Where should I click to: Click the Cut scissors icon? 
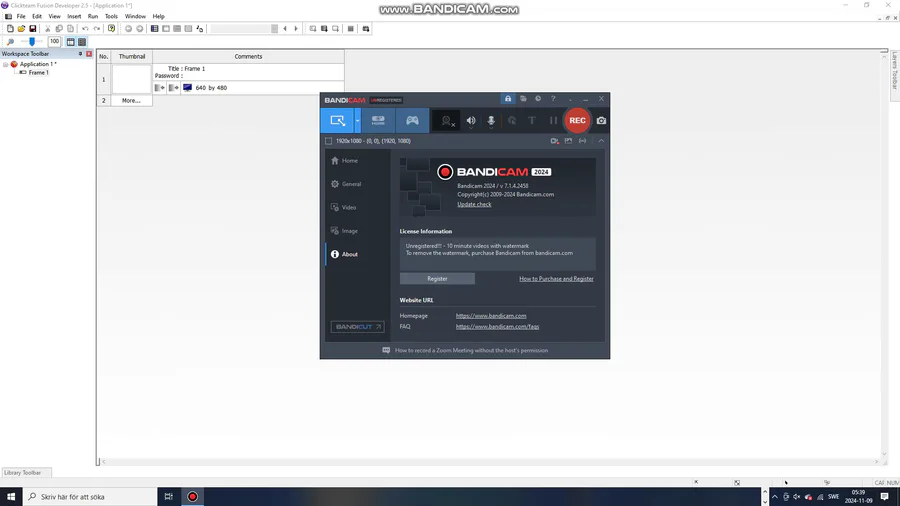[x=48, y=29]
